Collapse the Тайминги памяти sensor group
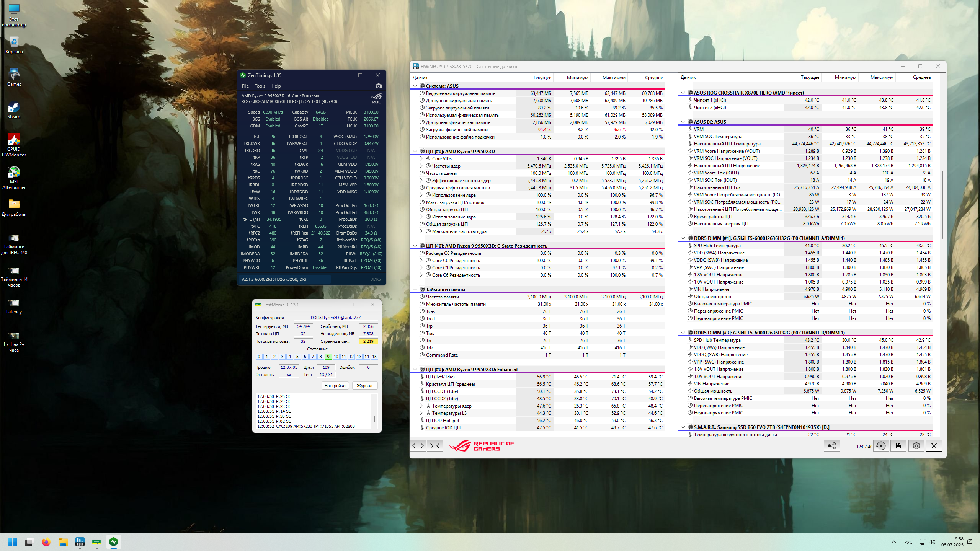 415,290
